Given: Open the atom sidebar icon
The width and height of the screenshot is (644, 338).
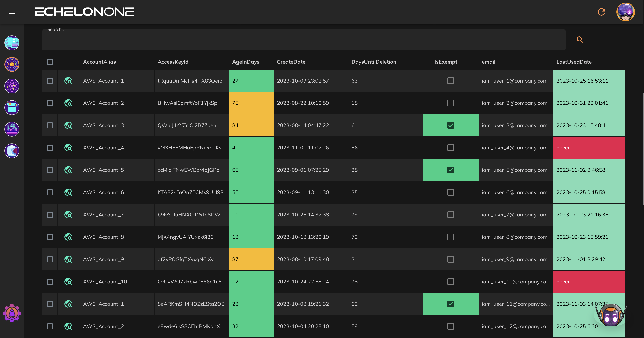Looking at the screenshot, I should point(12,86).
